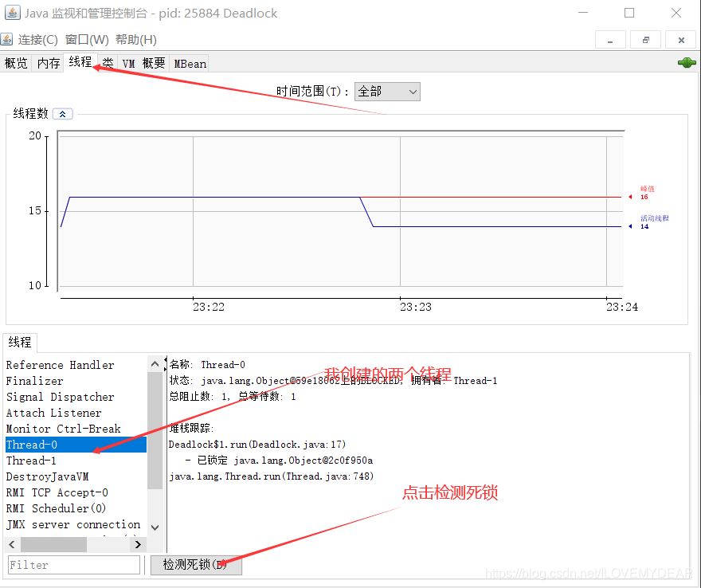The width and height of the screenshot is (701, 588).
Task: Switch to the 概览 tab
Action: coord(16,64)
